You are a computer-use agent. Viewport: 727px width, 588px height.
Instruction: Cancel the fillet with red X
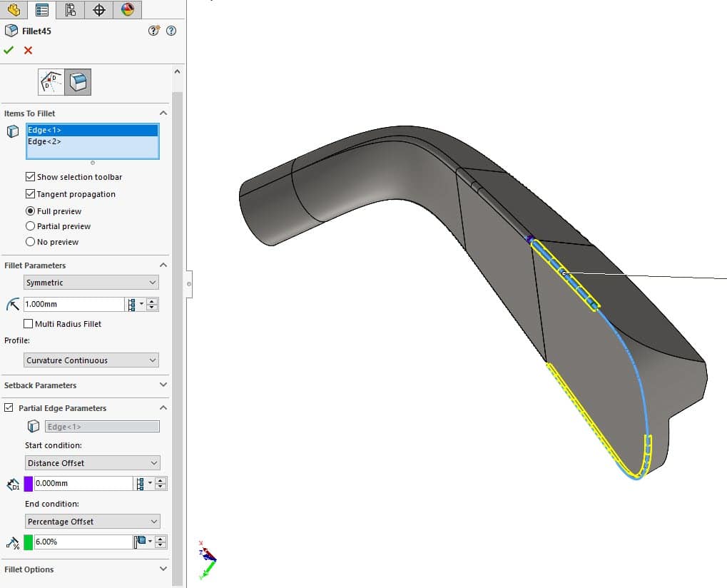pyautogui.click(x=28, y=50)
